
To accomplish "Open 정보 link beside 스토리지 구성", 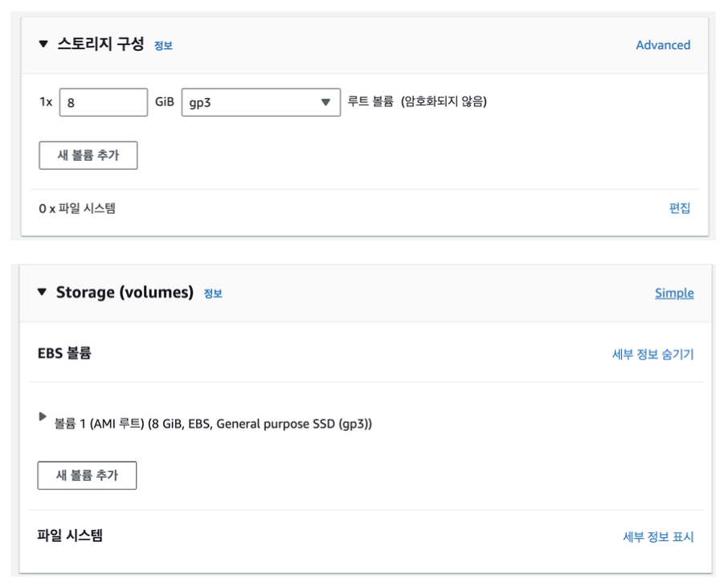I will click(x=163, y=46).
